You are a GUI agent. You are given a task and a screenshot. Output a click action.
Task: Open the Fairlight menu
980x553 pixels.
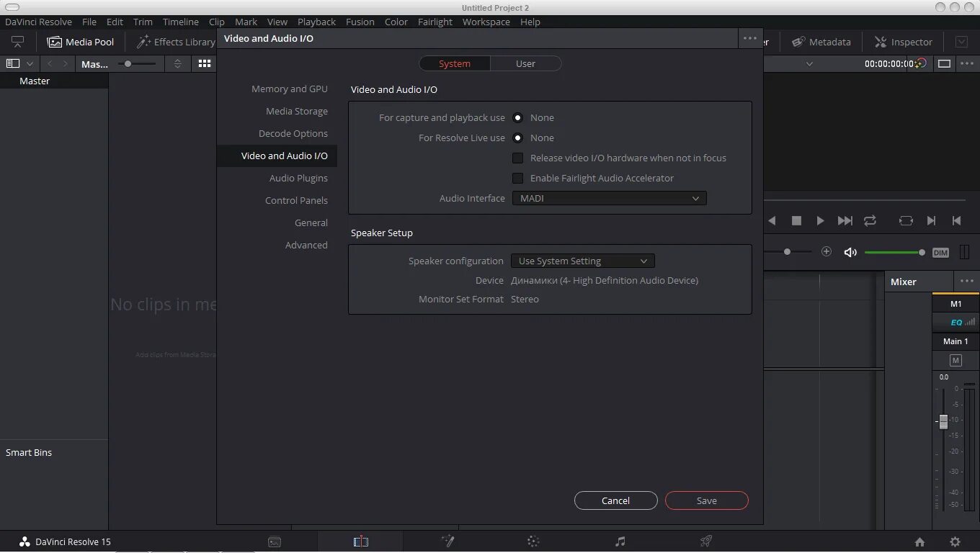(x=435, y=22)
